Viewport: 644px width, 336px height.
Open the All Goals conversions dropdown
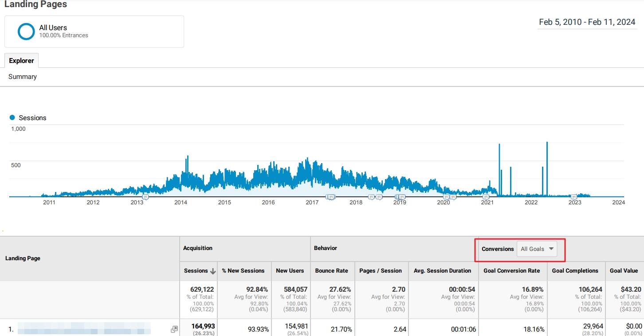click(x=537, y=249)
